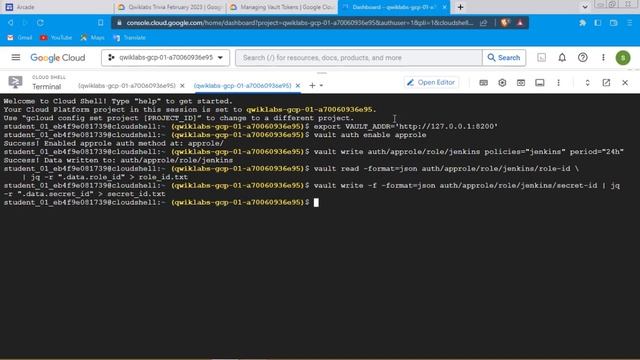
Task: Open the Translate bookmark
Action: tap(129, 38)
